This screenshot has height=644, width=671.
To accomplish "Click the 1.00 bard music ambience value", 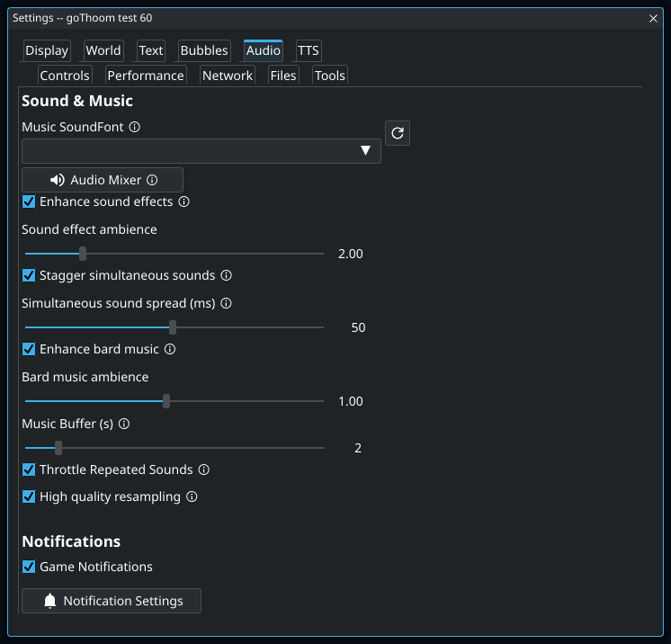I will [351, 401].
